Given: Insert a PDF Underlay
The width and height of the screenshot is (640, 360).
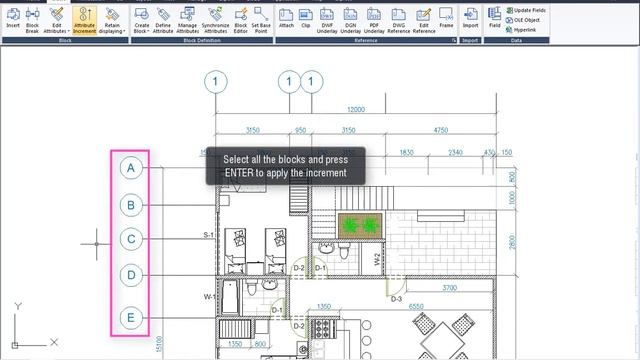Looking at the screenshot, I should (x=374, y=20).
